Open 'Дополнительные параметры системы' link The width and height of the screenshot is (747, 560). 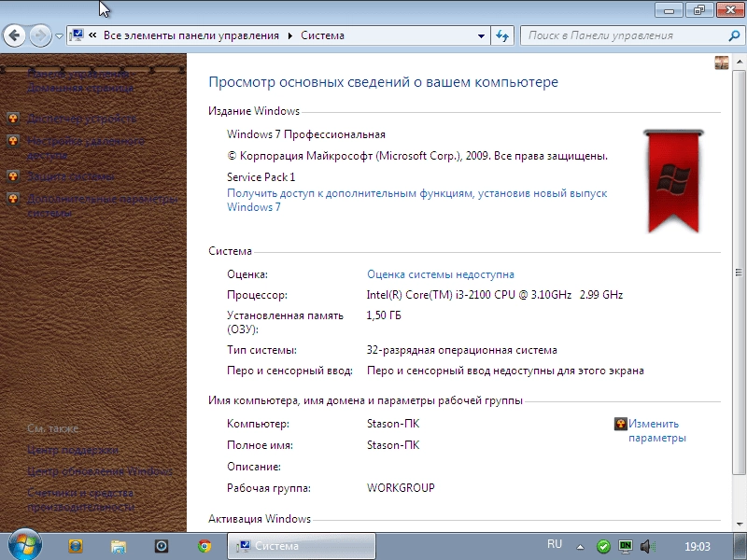tap(102, 205)
